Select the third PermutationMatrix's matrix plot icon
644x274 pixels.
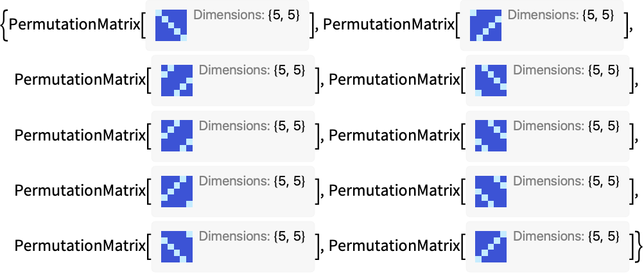177,80
